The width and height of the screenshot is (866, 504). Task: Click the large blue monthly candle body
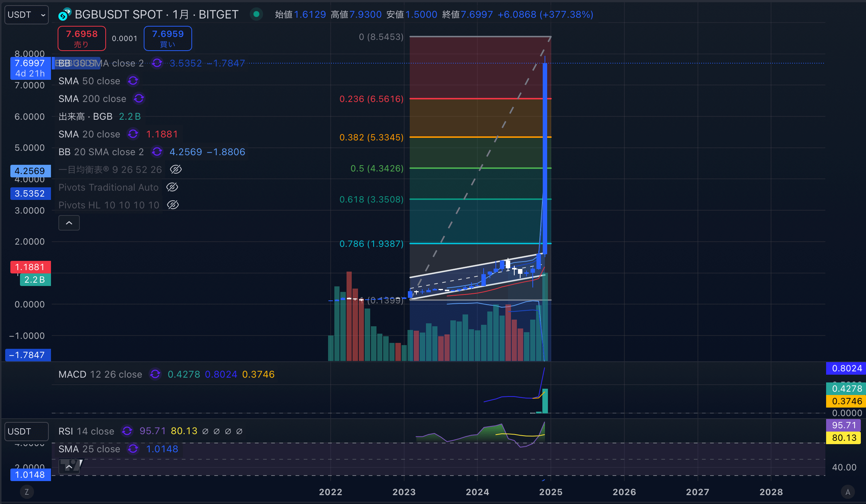pos(545,159)
